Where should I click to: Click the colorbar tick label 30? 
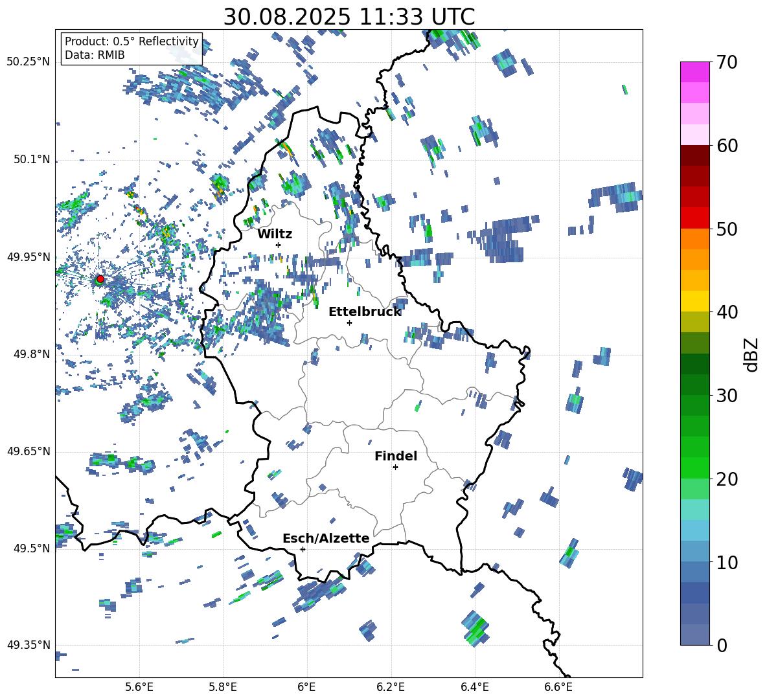[727, 396]
